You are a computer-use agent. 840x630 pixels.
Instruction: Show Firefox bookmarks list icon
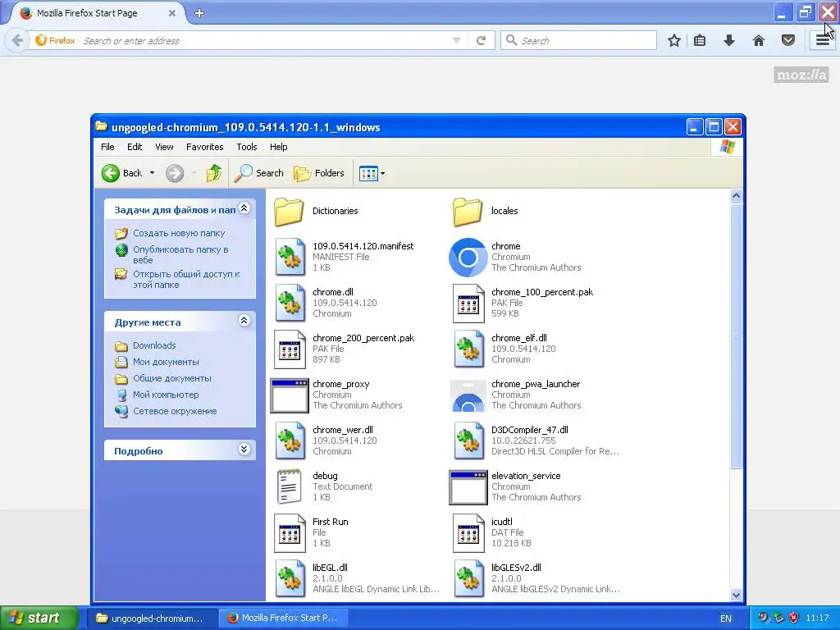[x=700, y=41]
